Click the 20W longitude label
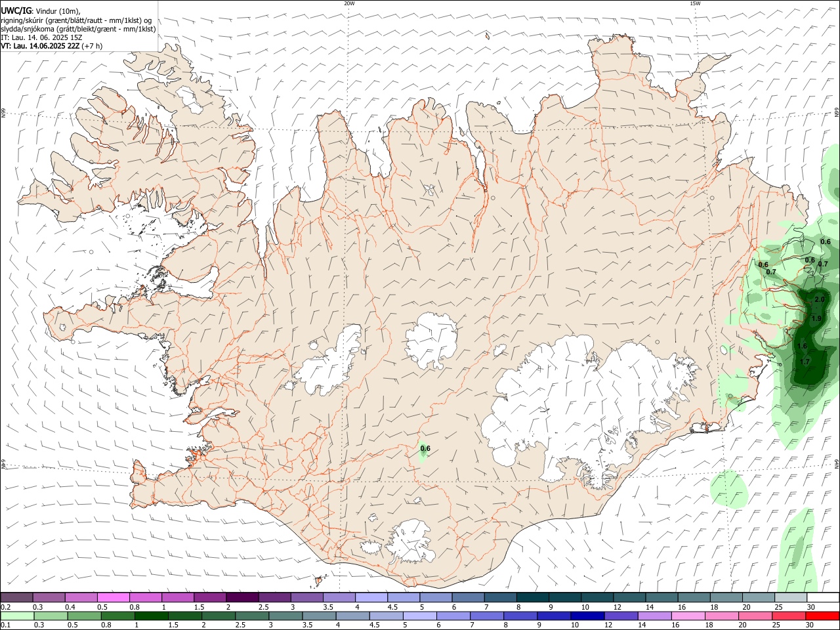Viewport: 840px width, 630px height. coord(349,3)
